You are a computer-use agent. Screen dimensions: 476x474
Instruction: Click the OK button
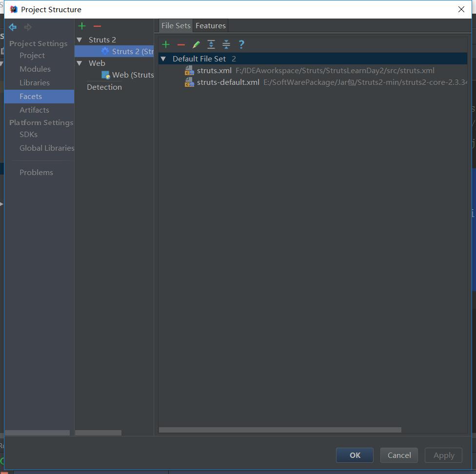pos(355,455)
